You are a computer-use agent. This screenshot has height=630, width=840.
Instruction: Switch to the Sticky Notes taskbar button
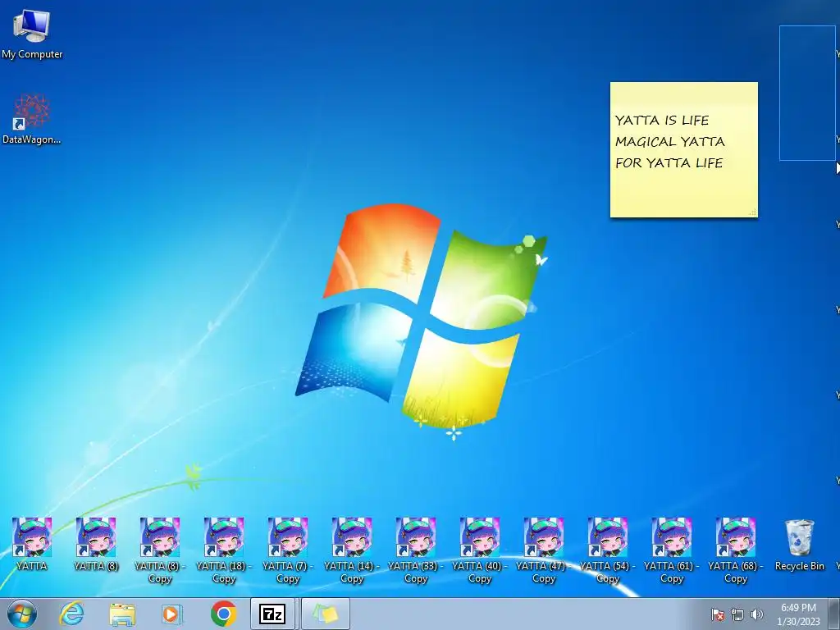(x=326, y=614)
